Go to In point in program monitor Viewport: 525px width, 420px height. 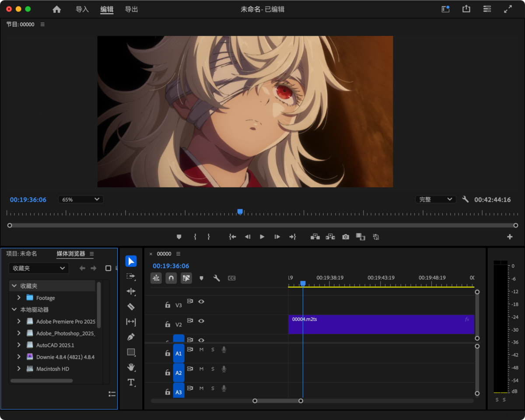point(233,237)
